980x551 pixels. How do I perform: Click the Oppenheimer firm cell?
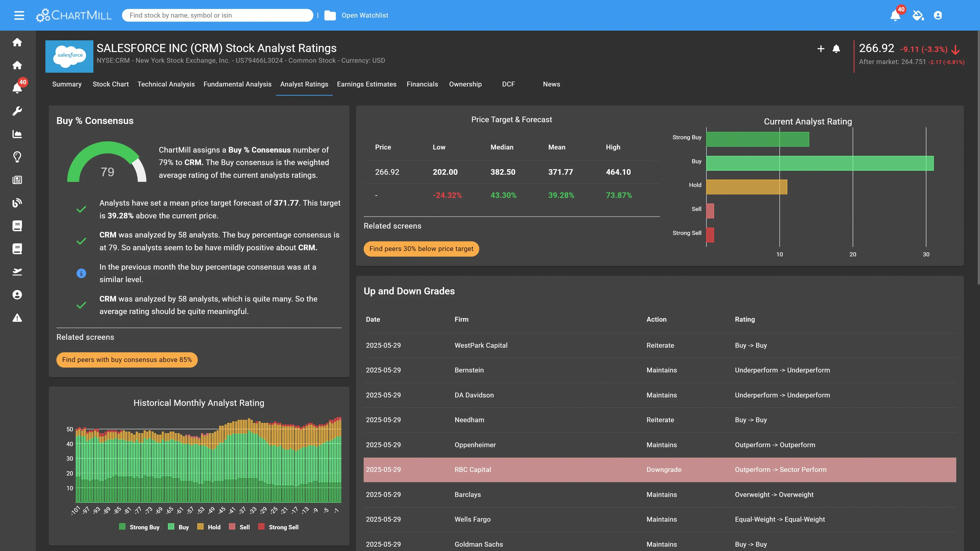[x=475, y=445]
